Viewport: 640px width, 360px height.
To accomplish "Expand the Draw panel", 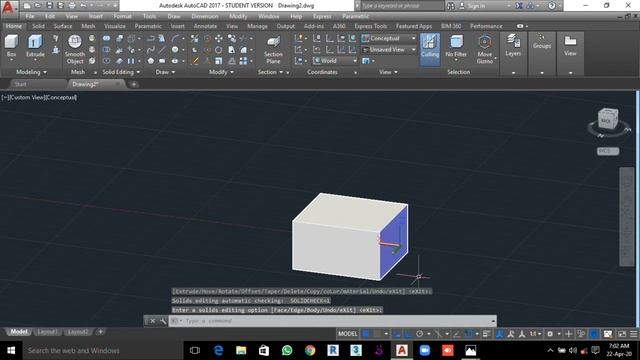I will pyautogui.click(x=165, y=72).
